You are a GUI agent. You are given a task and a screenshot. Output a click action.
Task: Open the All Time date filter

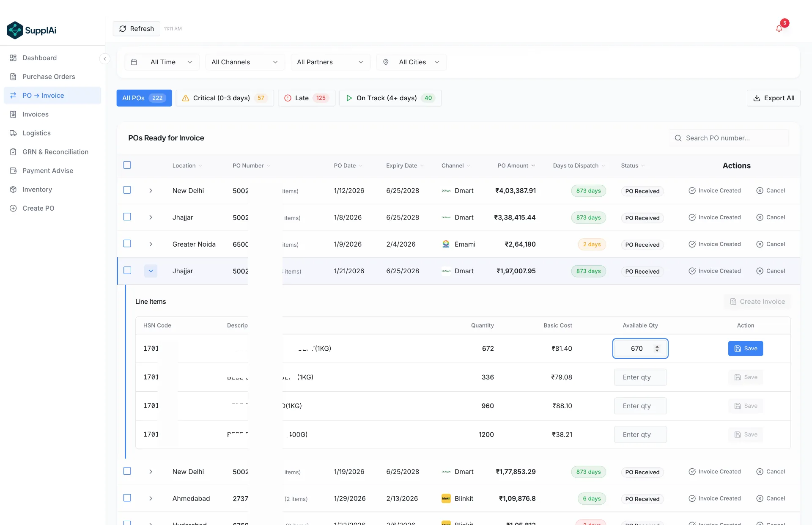tap(162, 62)
